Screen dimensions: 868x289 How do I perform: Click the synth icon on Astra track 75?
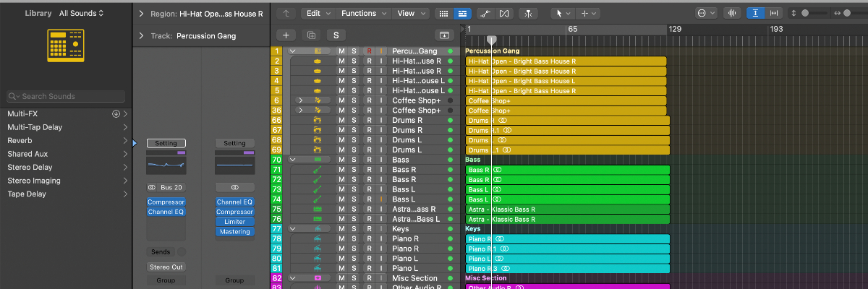[318, 209]
